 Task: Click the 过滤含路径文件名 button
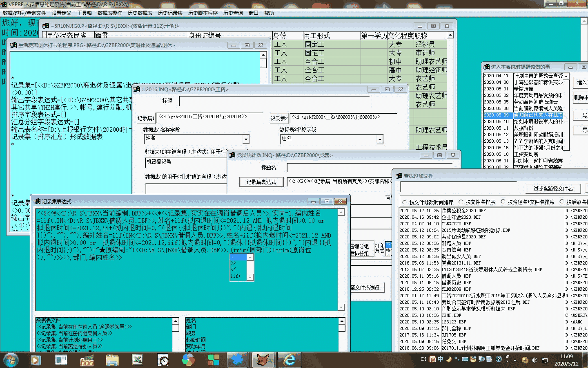(553, 188)
